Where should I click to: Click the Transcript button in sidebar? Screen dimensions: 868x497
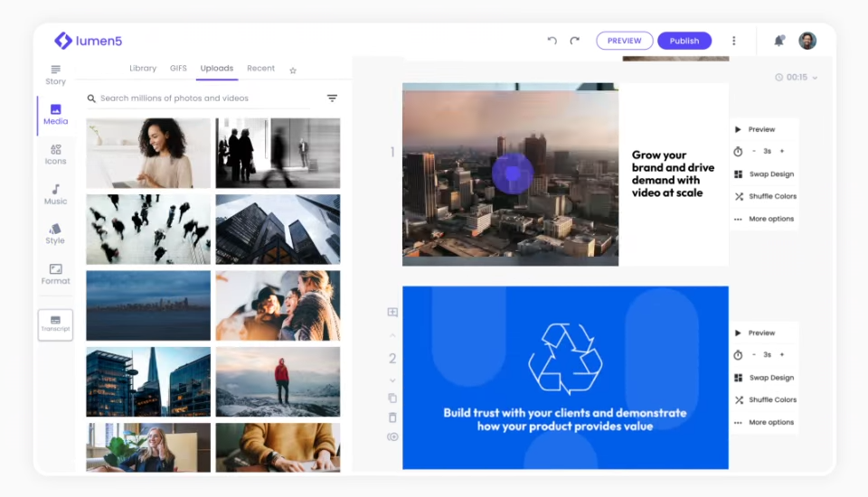coord(55,324)
